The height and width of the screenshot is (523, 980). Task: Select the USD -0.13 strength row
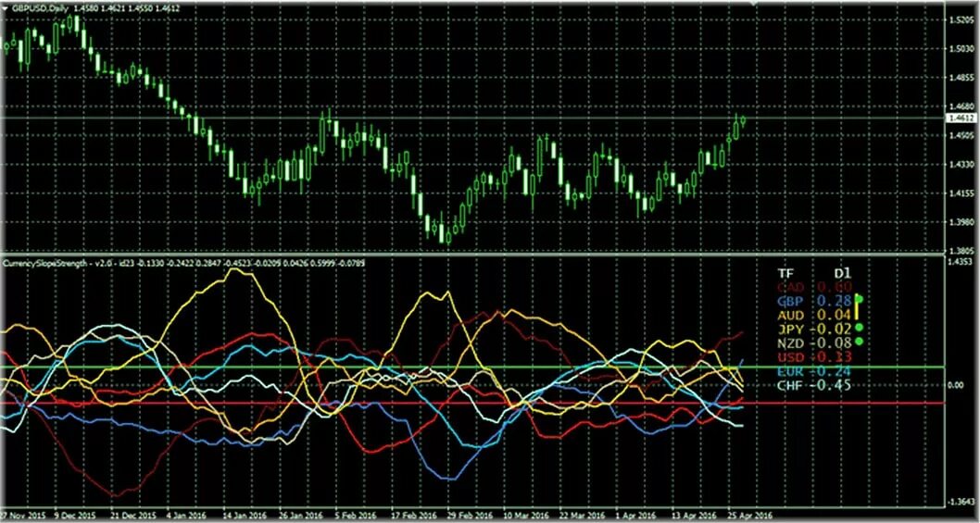click(814, 356)
